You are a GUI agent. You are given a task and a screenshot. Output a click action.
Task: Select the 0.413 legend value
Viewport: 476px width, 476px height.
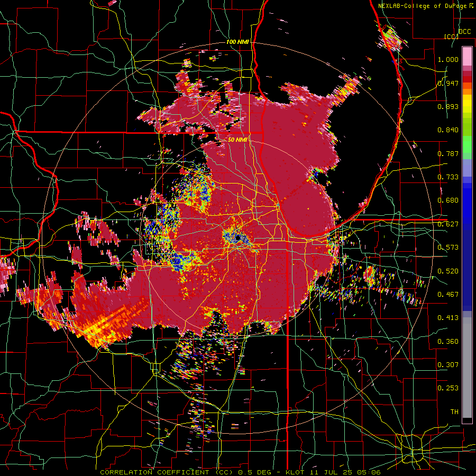click(x=448, y=318)
